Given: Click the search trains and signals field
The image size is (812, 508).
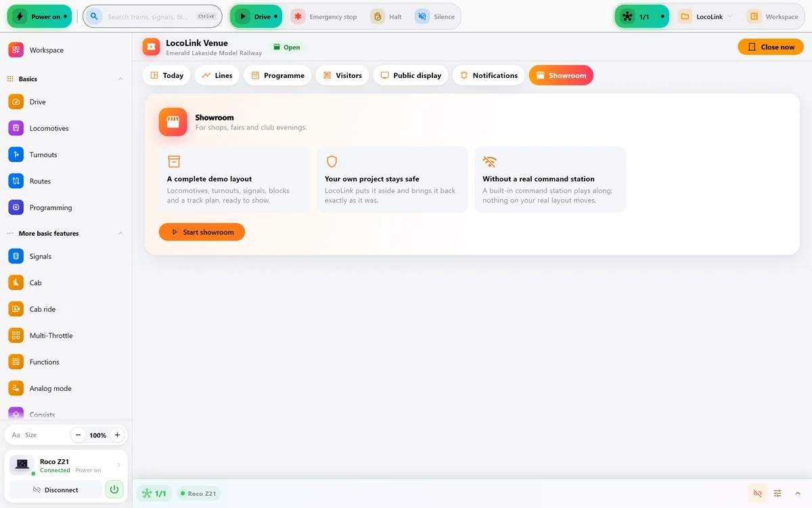Looking at the screenshot, I should tap(154, 16).
